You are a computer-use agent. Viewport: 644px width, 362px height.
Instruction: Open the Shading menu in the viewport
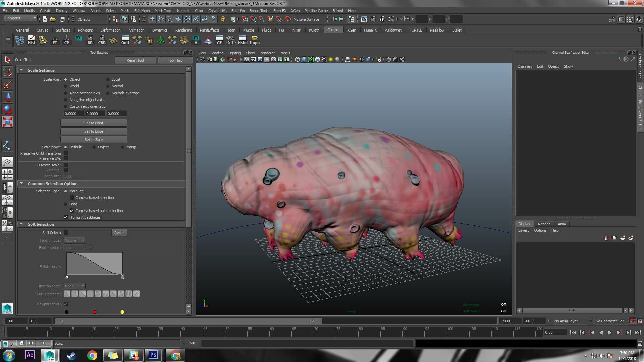click(x=217, y=53)
